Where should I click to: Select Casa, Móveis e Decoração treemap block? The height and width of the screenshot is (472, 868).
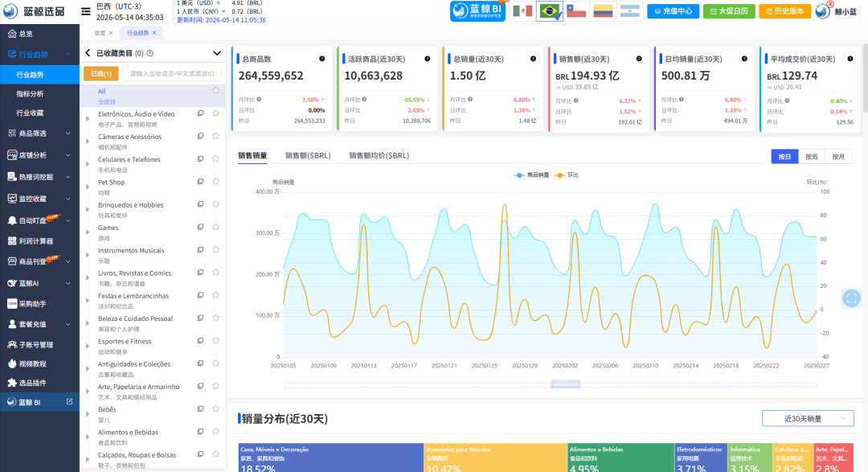(331, 458)
